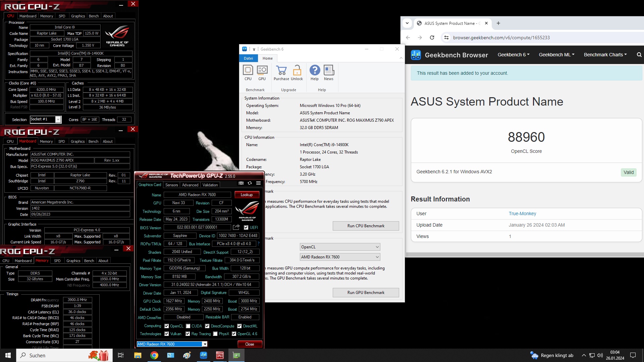Reload the browser page

[x=432, y=38]
